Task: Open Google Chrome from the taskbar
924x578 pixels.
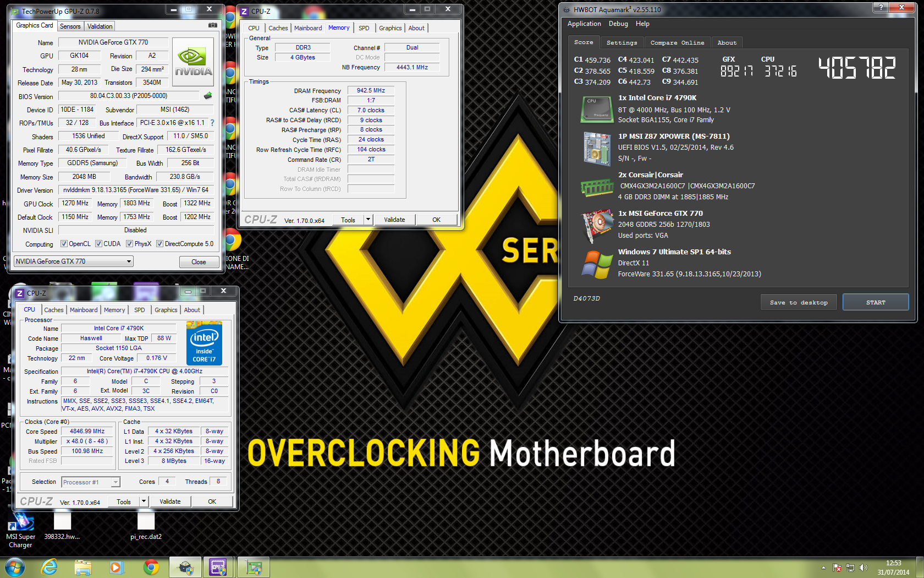Action: click(151, 567)
